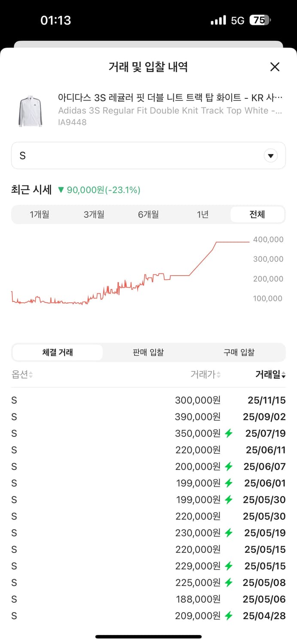Select the 3개월 chart period
Image resolution: width=297 pixels, height=644 pixels.
click(x=94, y=214)
